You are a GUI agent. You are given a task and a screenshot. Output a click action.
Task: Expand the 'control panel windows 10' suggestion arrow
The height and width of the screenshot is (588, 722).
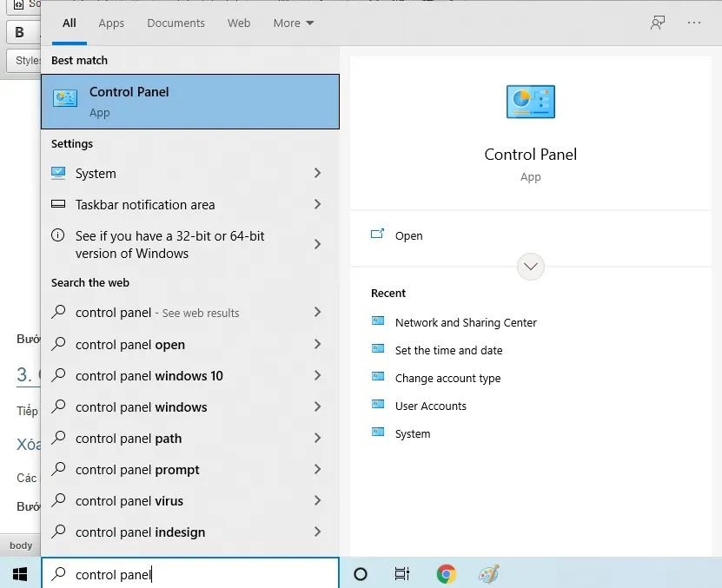tap(318, 375)
